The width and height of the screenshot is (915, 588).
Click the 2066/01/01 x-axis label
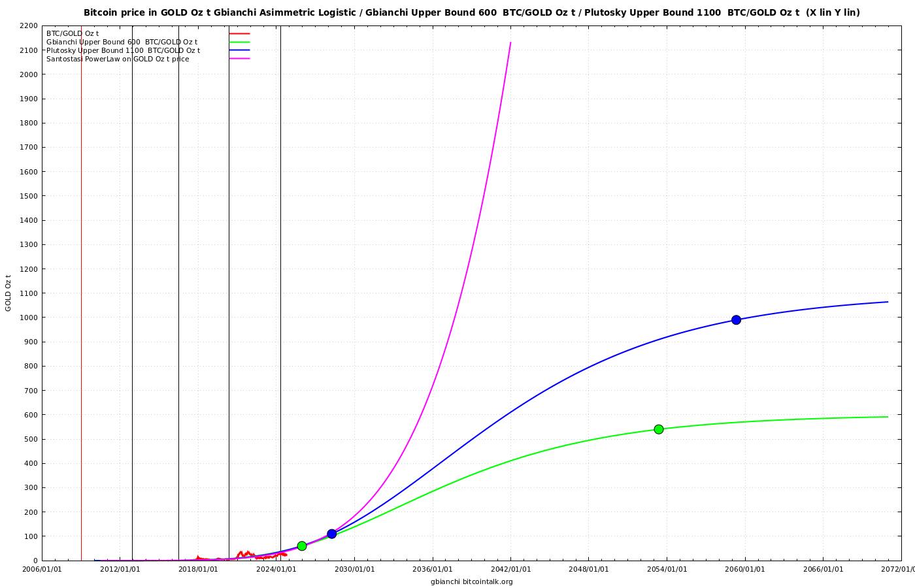click(823, 569)
